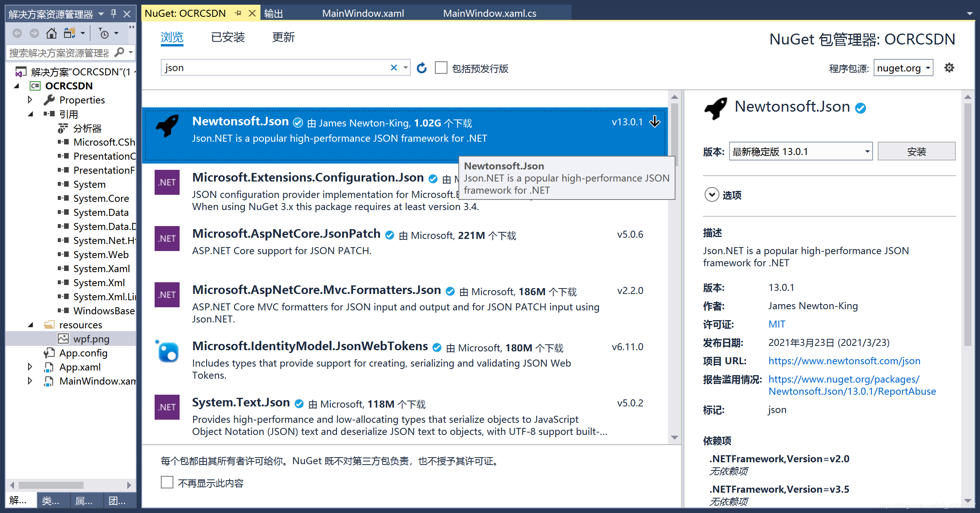Click the Microsoft.IdentityModel.JsonWebTokens package icon
The width and height of the screenshot is (980, 513).
pyautogui.click(x=167, y=351)
